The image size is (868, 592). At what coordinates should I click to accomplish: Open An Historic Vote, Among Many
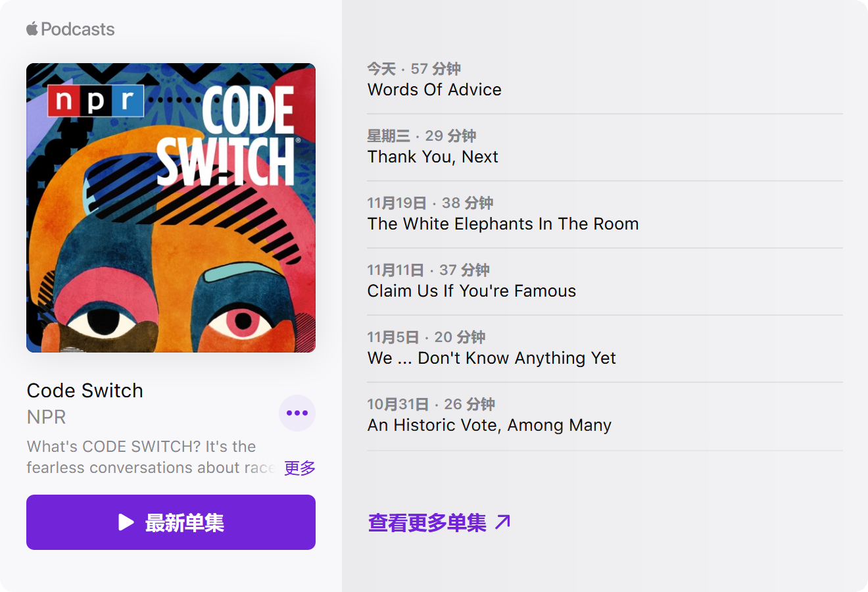(x=489, y=425)
